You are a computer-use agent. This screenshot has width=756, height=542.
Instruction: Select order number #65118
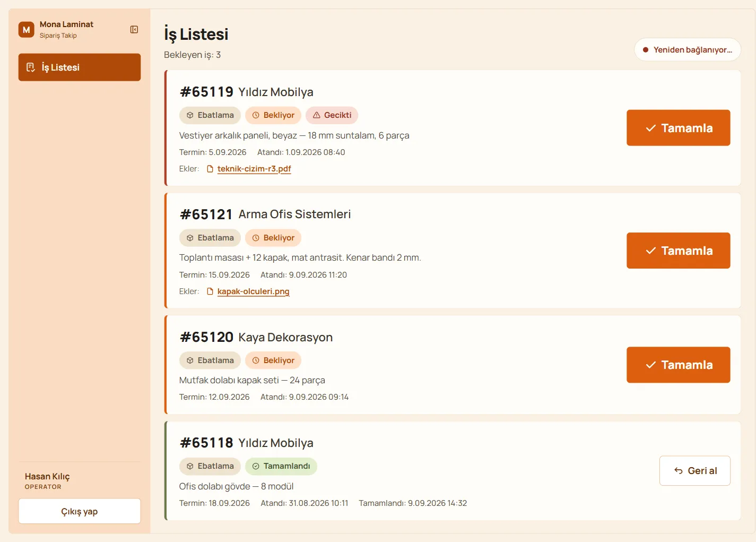206,443
